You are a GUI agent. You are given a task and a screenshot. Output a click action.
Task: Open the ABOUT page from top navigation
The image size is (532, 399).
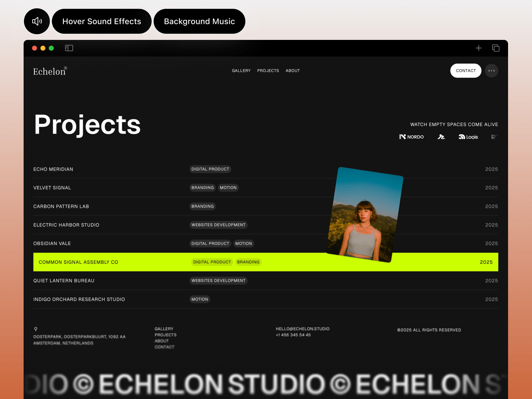pyautogui.click(x=292, y=70)
